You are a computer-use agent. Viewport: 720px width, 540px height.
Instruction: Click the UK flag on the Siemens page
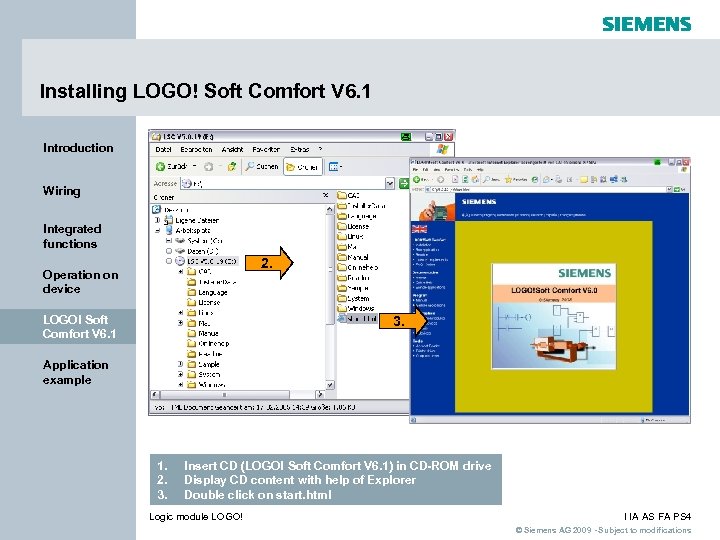419,229
